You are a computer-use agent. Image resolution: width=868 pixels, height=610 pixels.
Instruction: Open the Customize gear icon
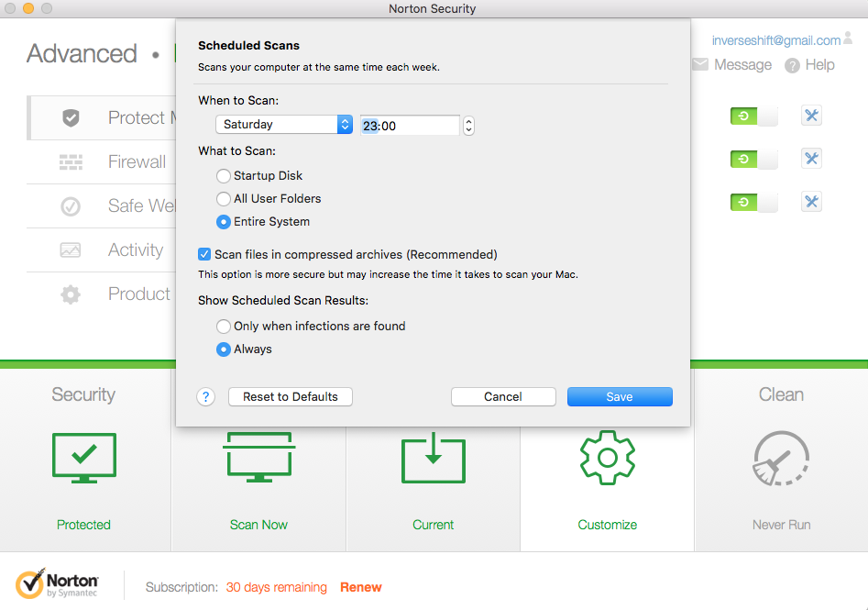(607, 458)
